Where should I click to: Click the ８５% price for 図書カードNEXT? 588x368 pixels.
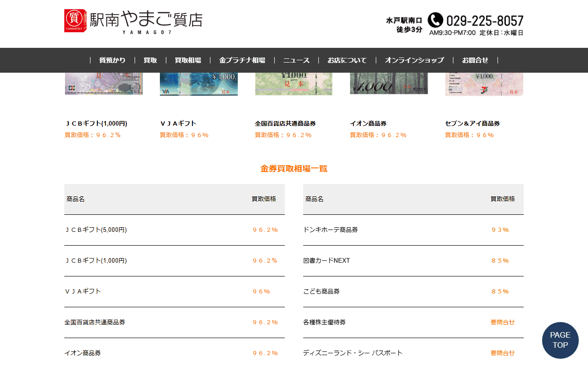pyautogui.click(x=500, y=260)
